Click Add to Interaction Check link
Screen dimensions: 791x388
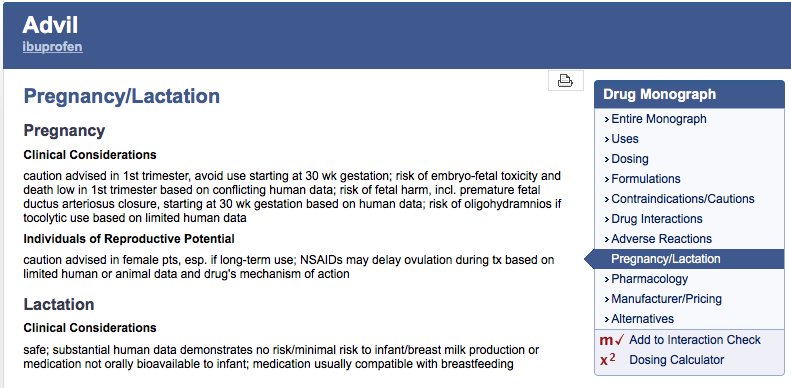[x=695, y=340]
